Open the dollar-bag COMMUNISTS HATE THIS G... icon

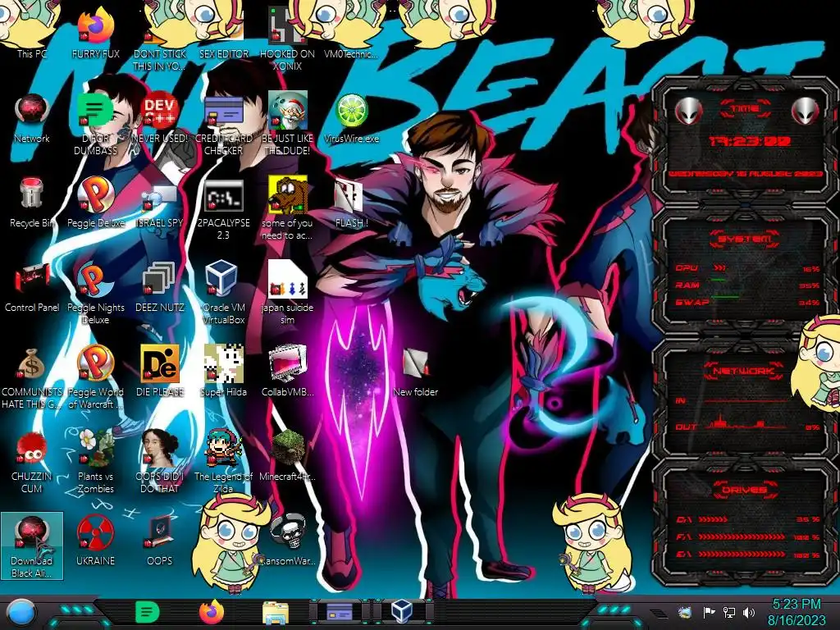(x=32, y=378)
